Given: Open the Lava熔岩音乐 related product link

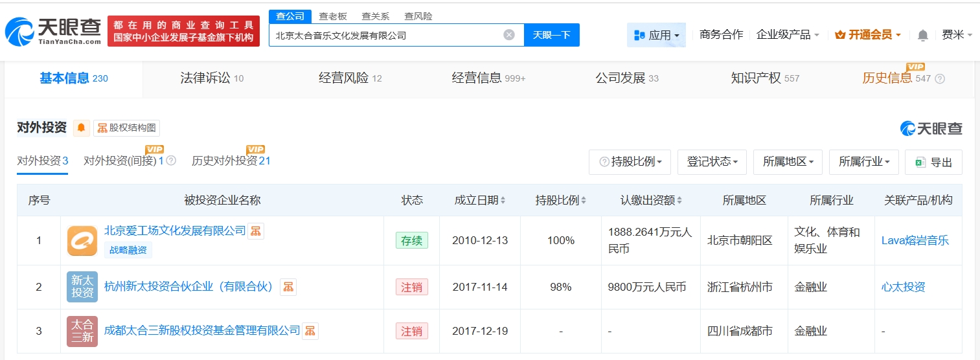Looking at the screenshot, I should [915, 240].
